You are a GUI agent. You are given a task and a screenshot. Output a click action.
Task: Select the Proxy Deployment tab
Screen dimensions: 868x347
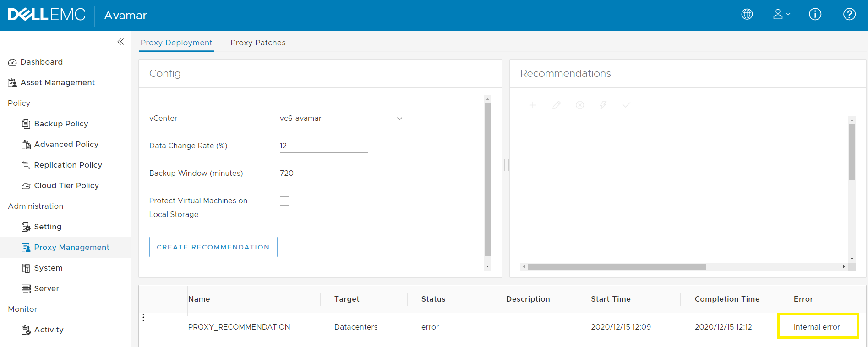tap(176, 43)
